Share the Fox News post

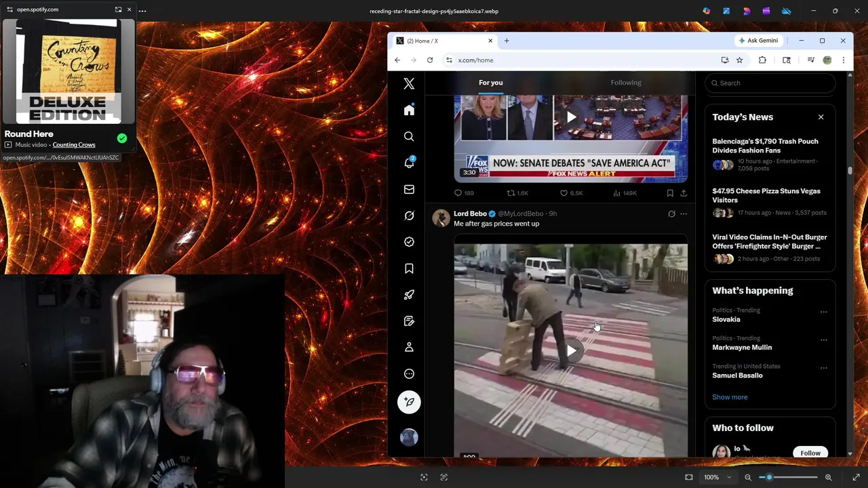684,193
